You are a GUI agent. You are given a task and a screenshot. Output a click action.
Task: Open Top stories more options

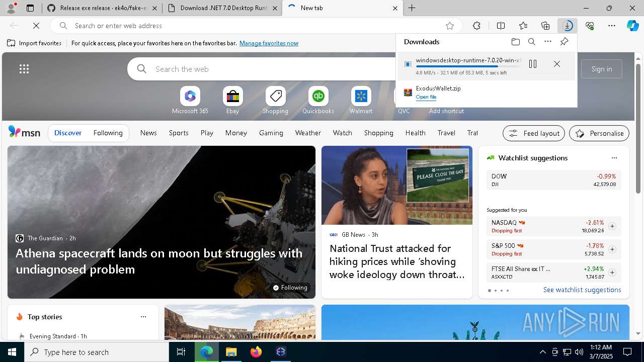(143, 317)
